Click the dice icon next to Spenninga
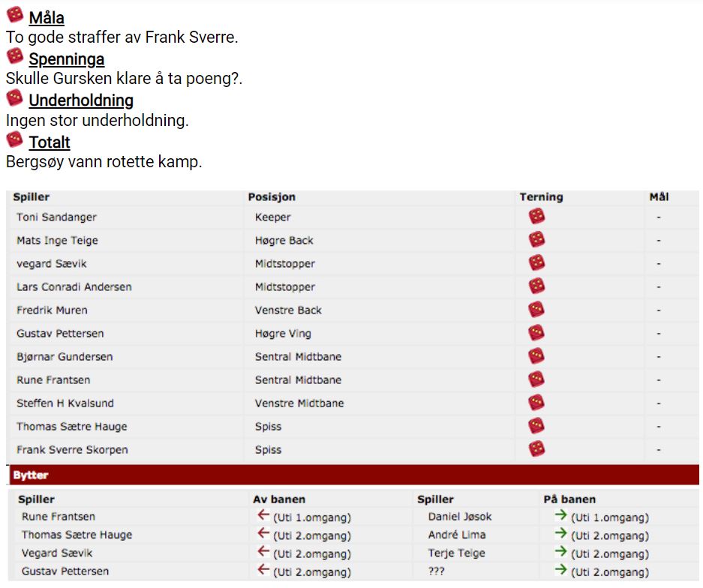 click(15, 56)
